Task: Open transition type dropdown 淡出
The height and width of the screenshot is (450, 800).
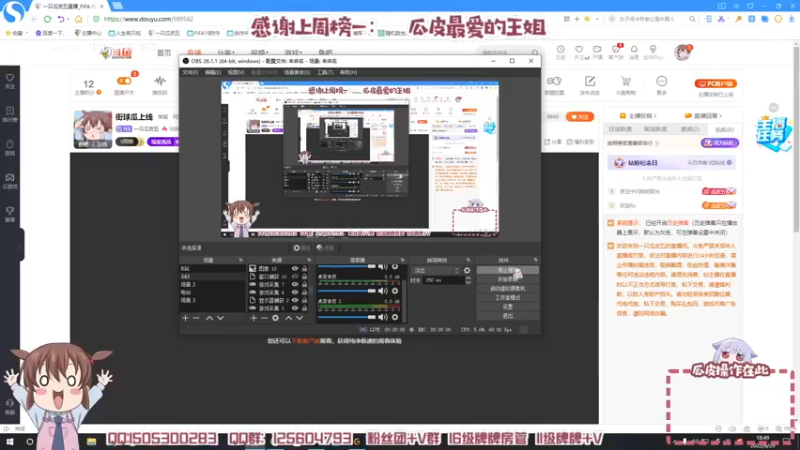Action: (436, 270)
